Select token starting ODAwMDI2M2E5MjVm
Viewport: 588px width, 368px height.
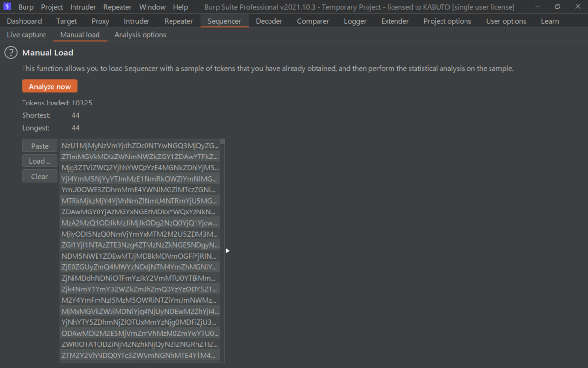(140, 333)
